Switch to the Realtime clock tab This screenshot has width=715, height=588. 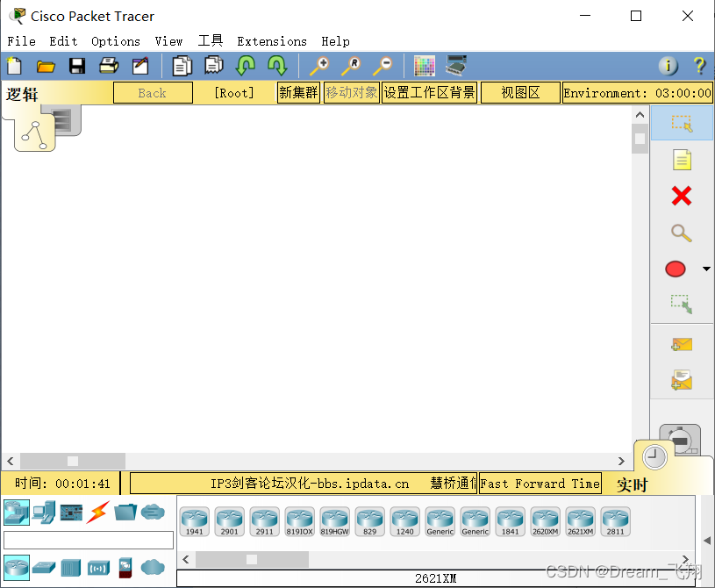(654, 457)
